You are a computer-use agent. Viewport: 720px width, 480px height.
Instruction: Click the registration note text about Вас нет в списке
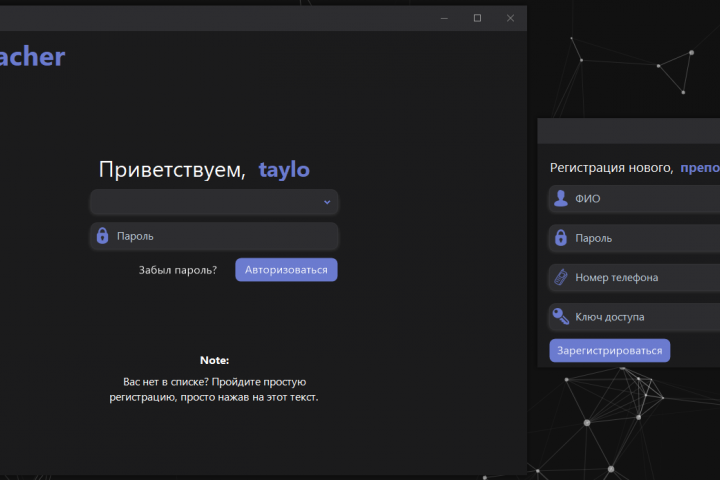(214, 390)
